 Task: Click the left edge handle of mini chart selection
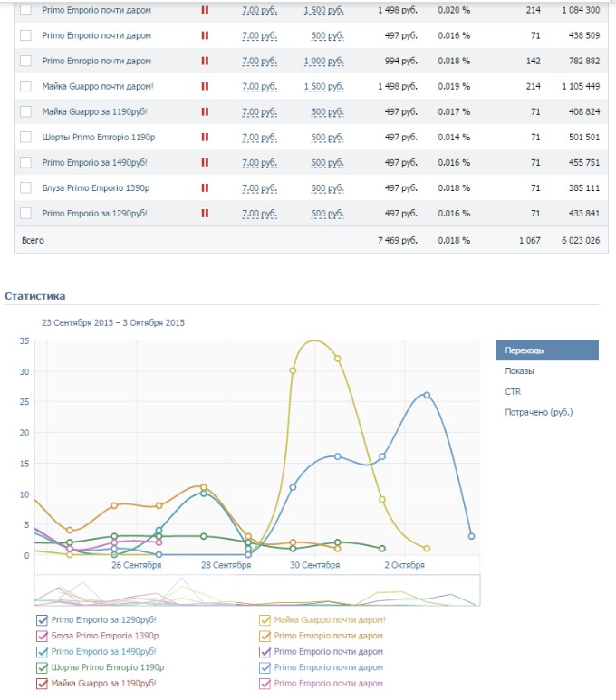[236, 590]
